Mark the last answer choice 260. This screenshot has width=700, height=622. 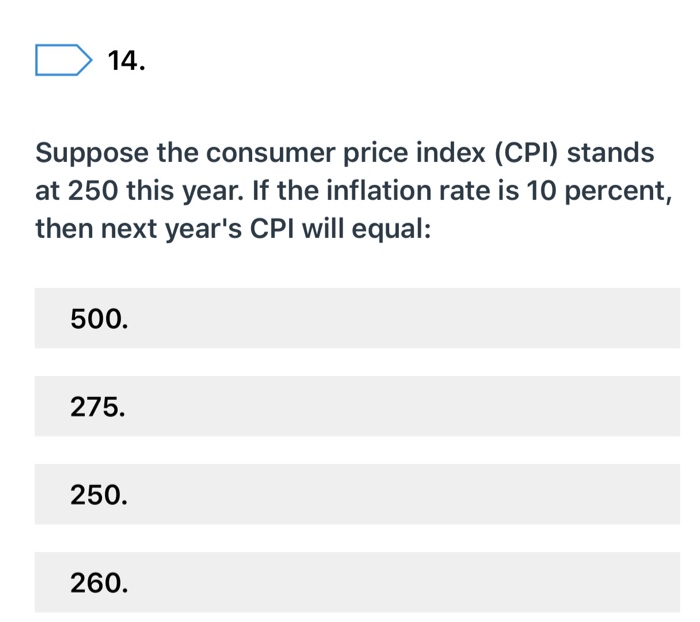pos(357,582)
